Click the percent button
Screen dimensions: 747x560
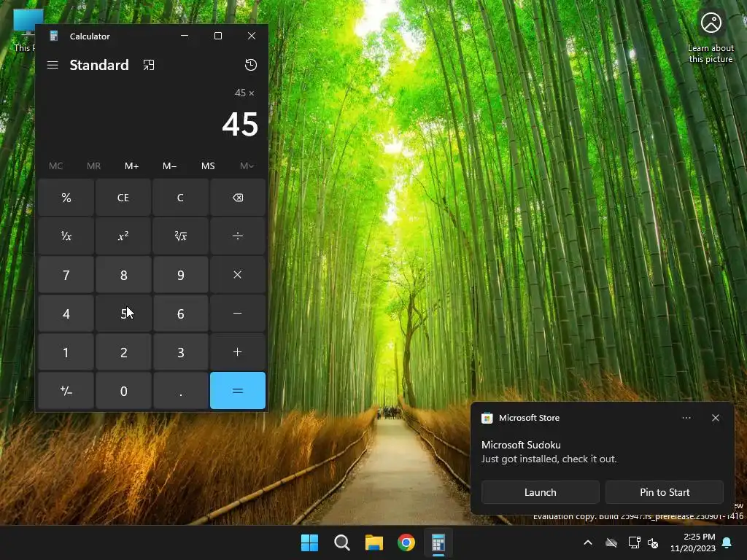coord(66,198)
